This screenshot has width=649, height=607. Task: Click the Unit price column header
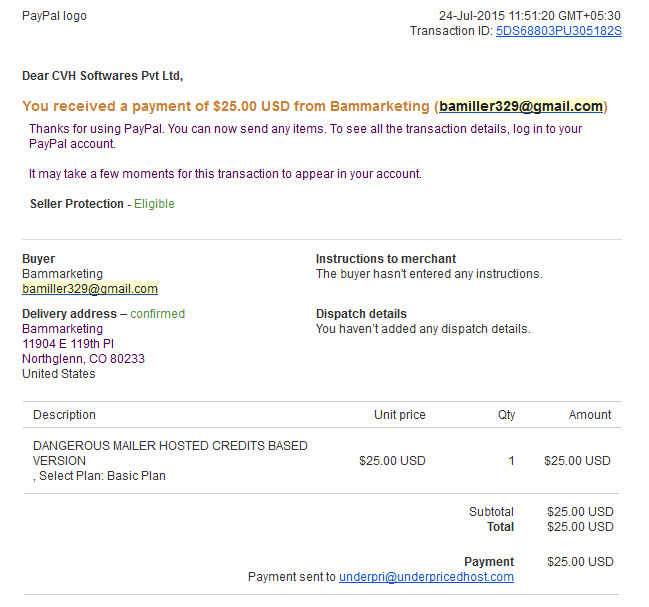pyautogui.click(x=399, y=415)
